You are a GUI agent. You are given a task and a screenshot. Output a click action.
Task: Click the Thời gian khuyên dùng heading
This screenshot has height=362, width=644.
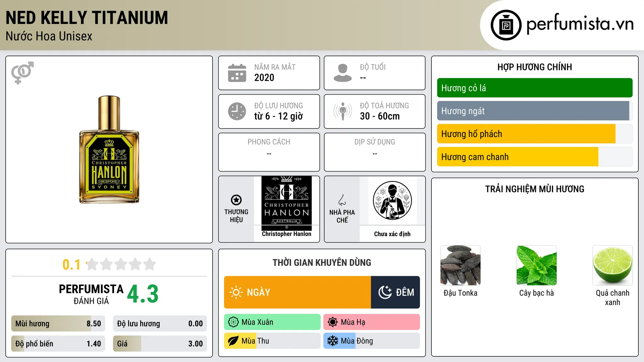pyautogui.click(x=322, y=263)
